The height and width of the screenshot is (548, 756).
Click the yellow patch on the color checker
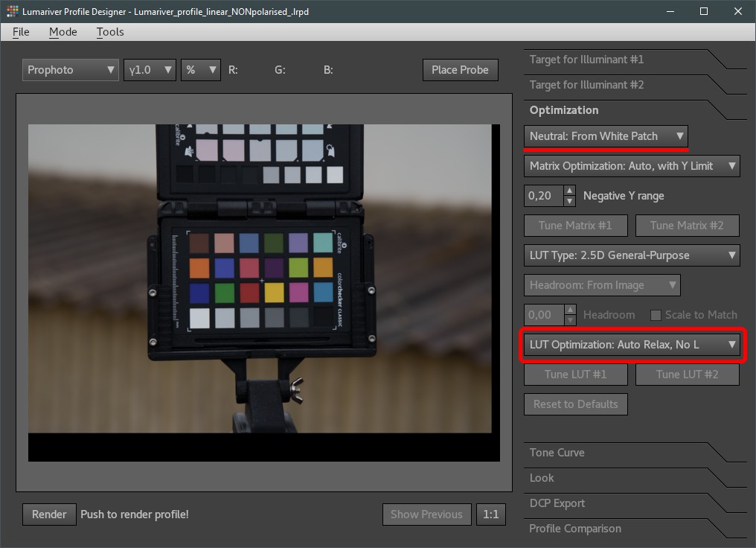click(x=275, y=293)
